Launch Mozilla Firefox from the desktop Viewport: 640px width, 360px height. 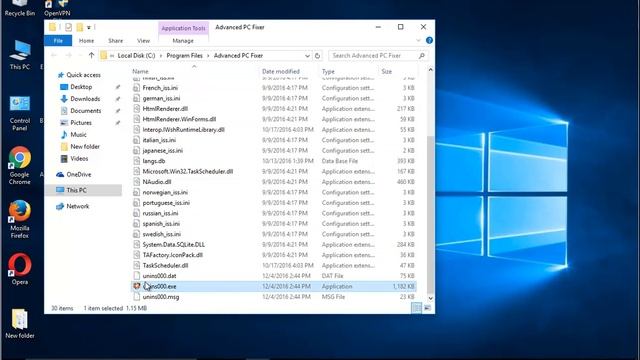point(20,219)
